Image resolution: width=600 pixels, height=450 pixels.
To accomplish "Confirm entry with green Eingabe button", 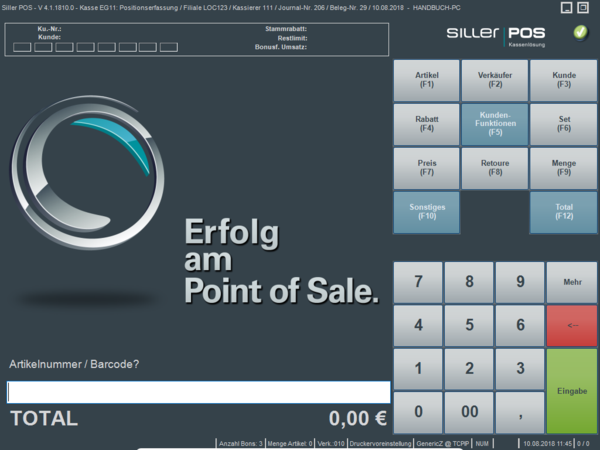I will click(572, 390).
